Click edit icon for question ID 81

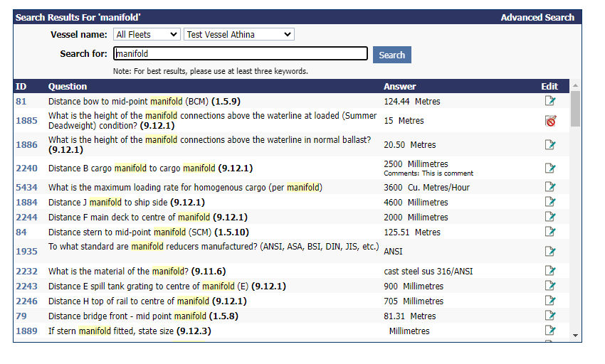point(549,101)
